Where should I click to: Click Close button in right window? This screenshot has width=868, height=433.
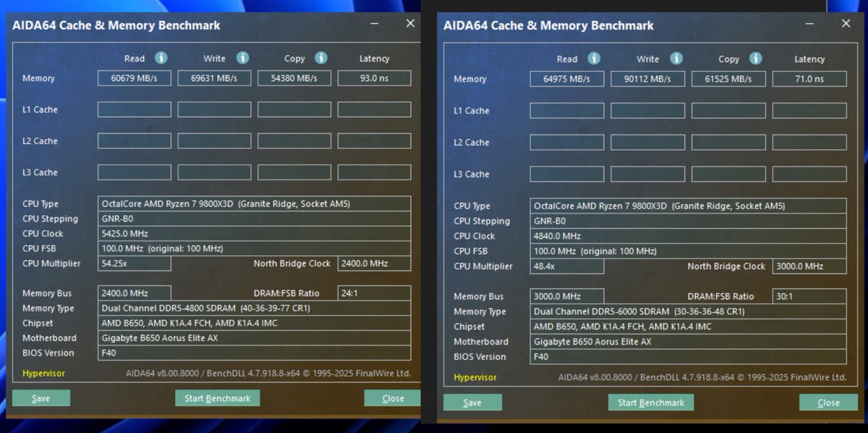point(828,403)
